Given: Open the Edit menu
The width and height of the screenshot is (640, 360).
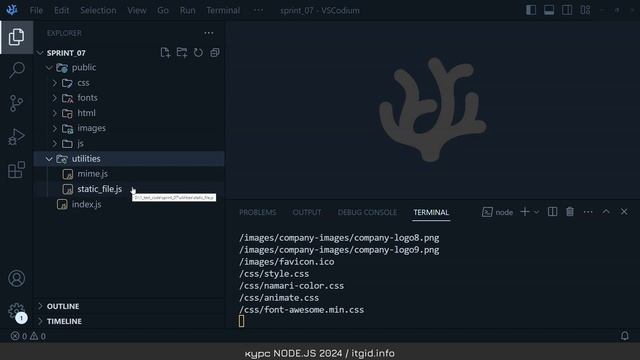Looking at the screenshot, I should pyautogui.click(x=62, y=11).
